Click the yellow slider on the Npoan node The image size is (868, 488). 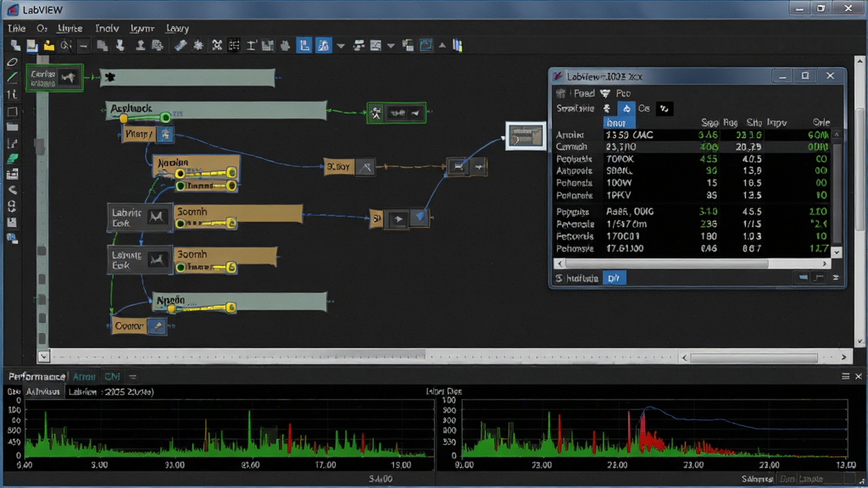coord(202,308)
